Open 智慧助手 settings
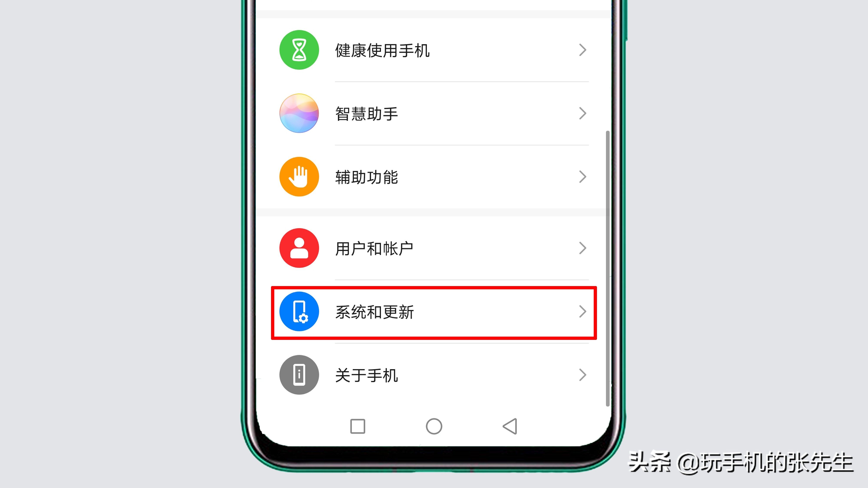 click(x=433, y=113)
